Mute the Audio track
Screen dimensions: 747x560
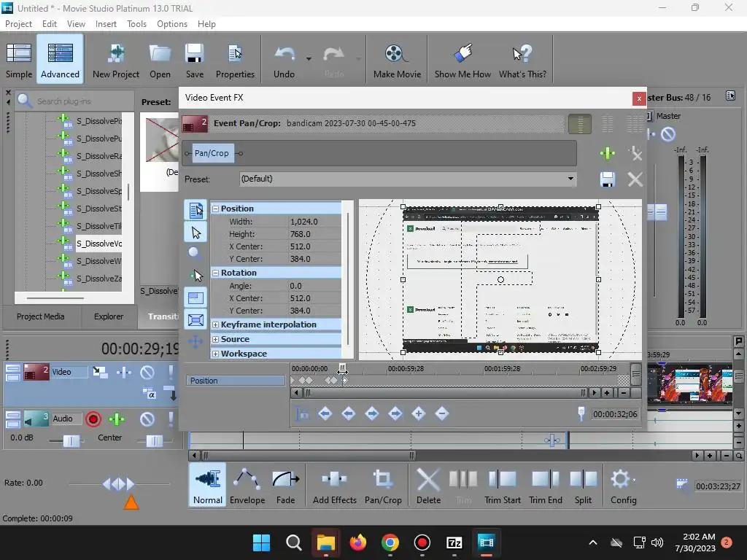pyautogui.click(x=147, y=419)
